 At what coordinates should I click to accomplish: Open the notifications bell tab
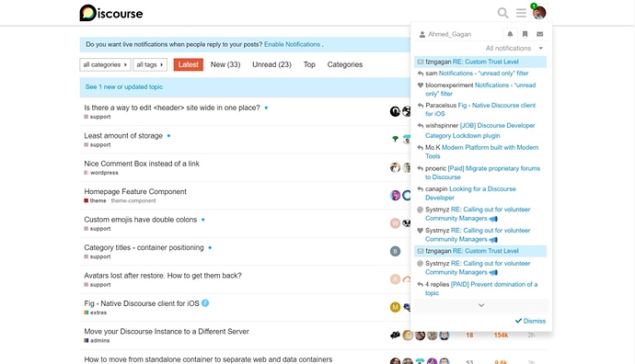(x=510, y=34)
